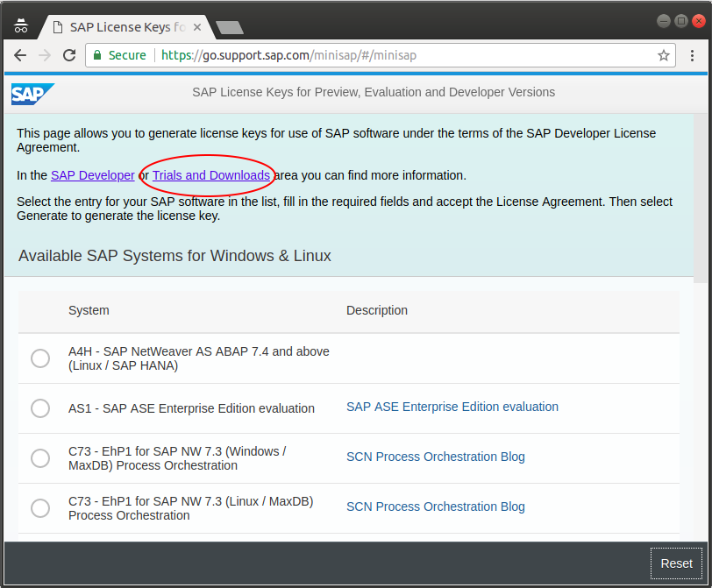Open the Trials and Downloads link
Image resolution: width=712 pixels, height=588 pixels.
click(211, 175)
